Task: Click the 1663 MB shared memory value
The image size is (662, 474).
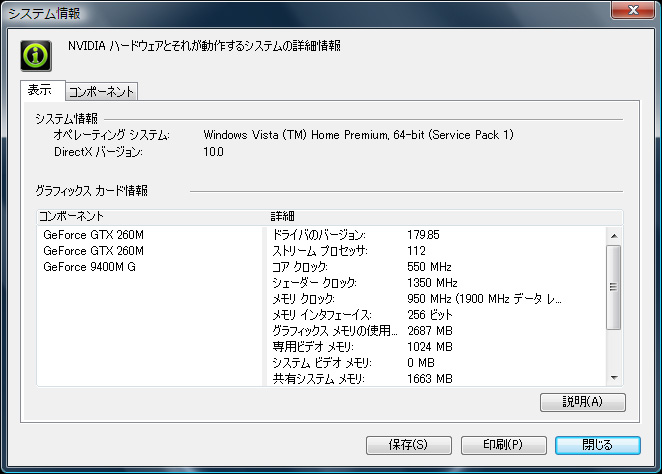Action: pyautogui.click(x=430, y=379)
